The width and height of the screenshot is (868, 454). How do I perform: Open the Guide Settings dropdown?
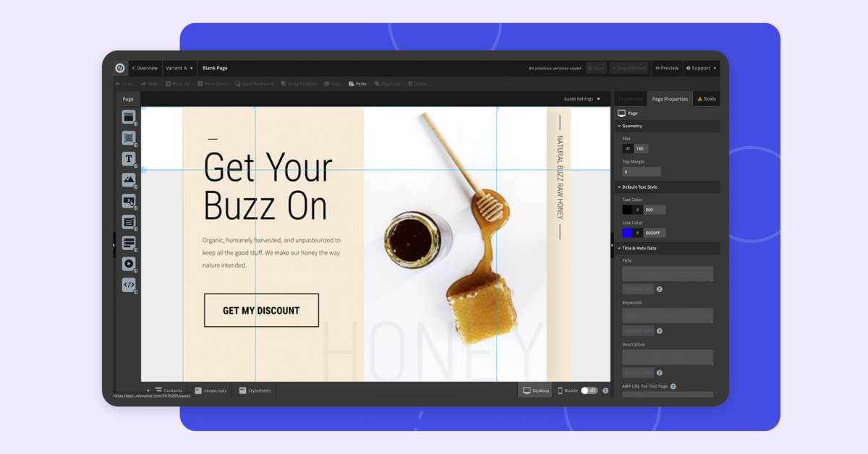(582, 99)
